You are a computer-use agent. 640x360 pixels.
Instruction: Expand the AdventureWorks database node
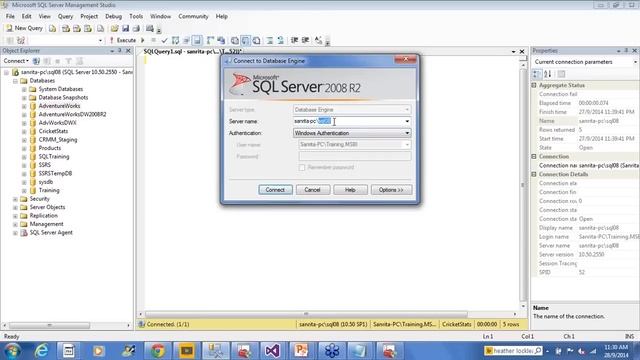click(24, 106)
